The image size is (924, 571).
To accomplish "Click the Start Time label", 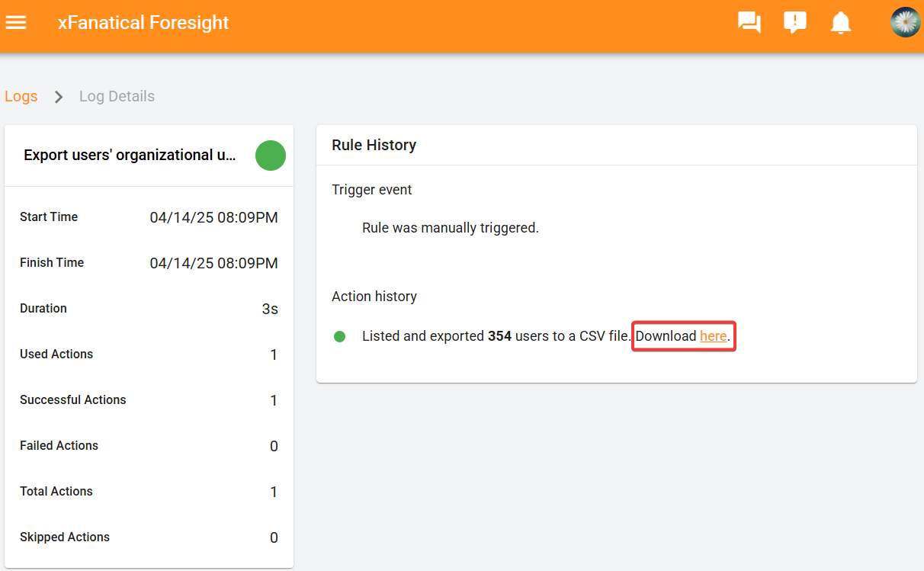I will point(49,217).
